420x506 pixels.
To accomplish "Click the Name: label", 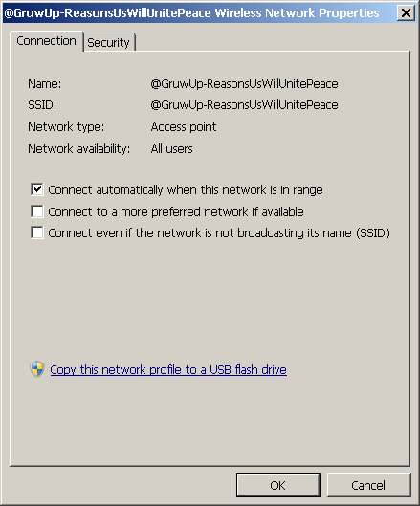I will click(x=45, y=84).
